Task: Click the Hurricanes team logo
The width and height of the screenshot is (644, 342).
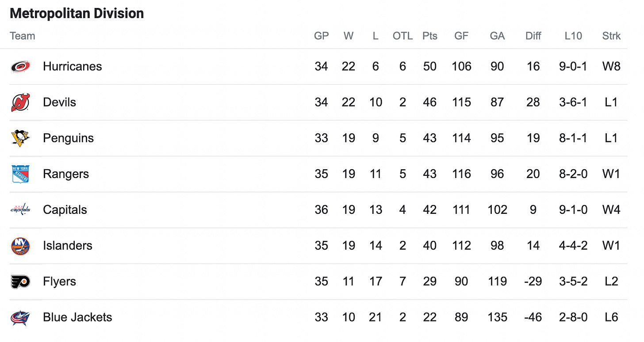Action: point(20,67)
